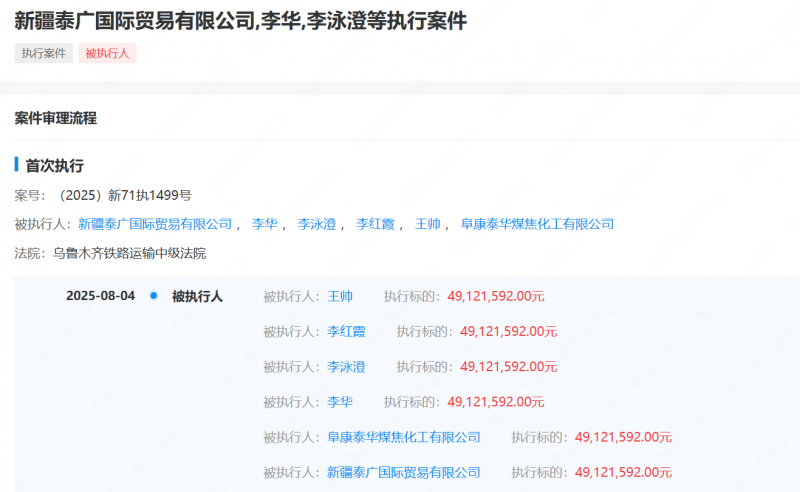Viewport: 800px width, 492px height.
Task: Select 王帅 row amount 49,121,592.00元
Action: 496,297
